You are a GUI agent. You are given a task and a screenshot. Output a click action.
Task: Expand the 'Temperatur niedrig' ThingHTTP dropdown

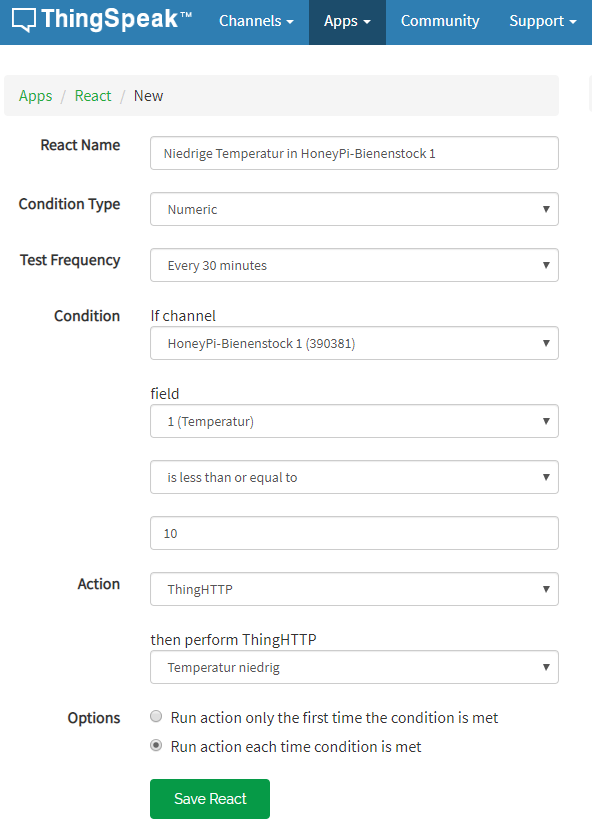click(354, 667)
